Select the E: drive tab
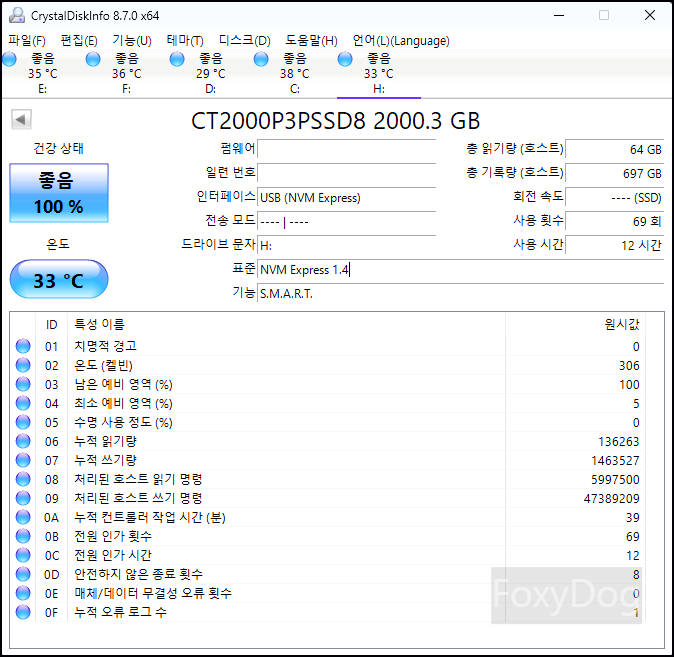The image size is (674, 657). 43,74
